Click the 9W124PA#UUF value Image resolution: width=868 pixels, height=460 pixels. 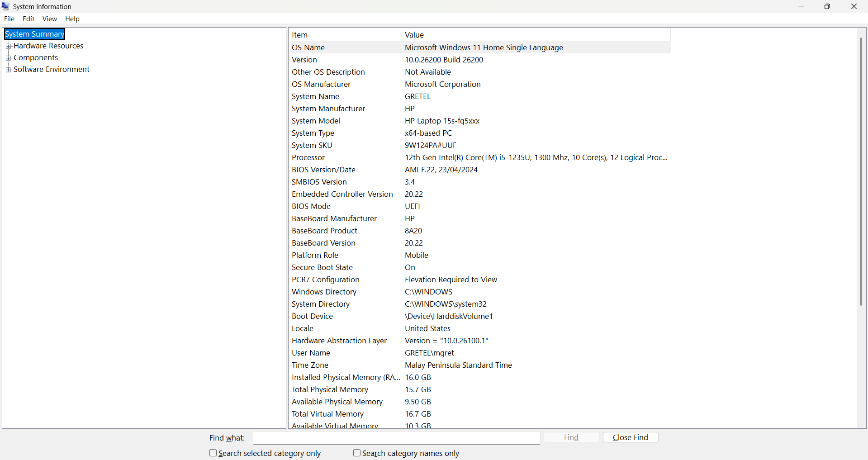431,145
